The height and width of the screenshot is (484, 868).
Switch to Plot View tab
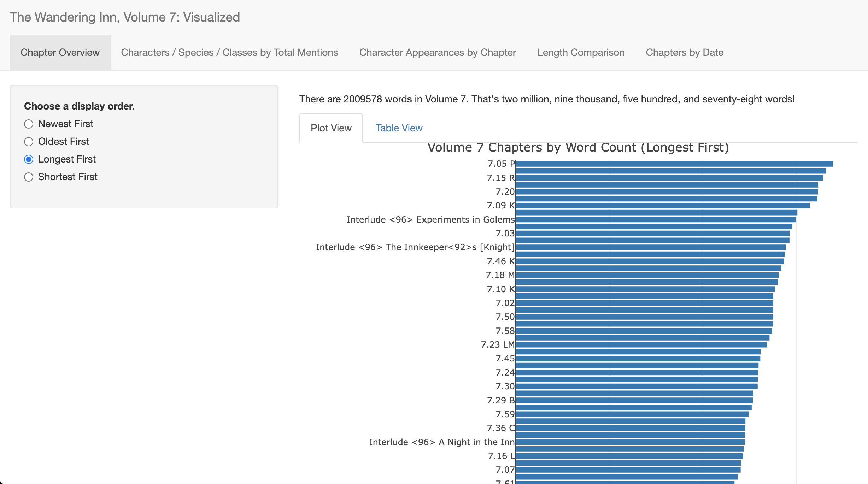pos(331,128)
